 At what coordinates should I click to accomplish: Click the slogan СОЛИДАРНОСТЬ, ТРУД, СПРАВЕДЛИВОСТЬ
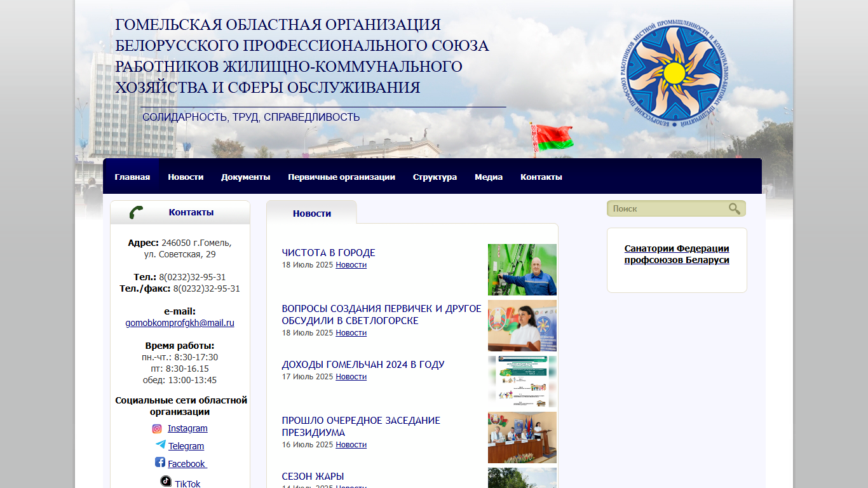coord(251,117)
